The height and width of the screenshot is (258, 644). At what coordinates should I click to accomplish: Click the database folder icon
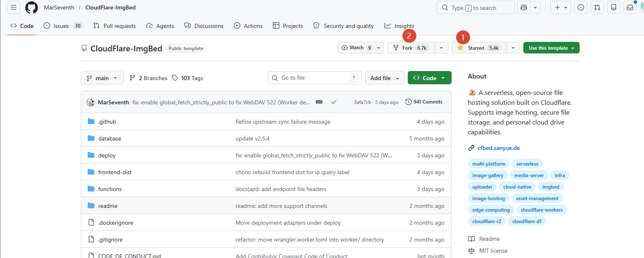pos(91,138)
